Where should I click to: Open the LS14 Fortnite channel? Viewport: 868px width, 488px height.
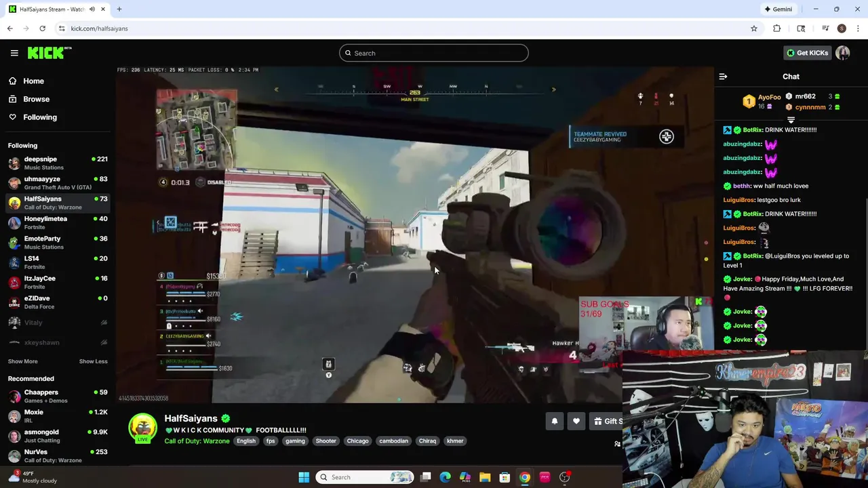[58, 262]
